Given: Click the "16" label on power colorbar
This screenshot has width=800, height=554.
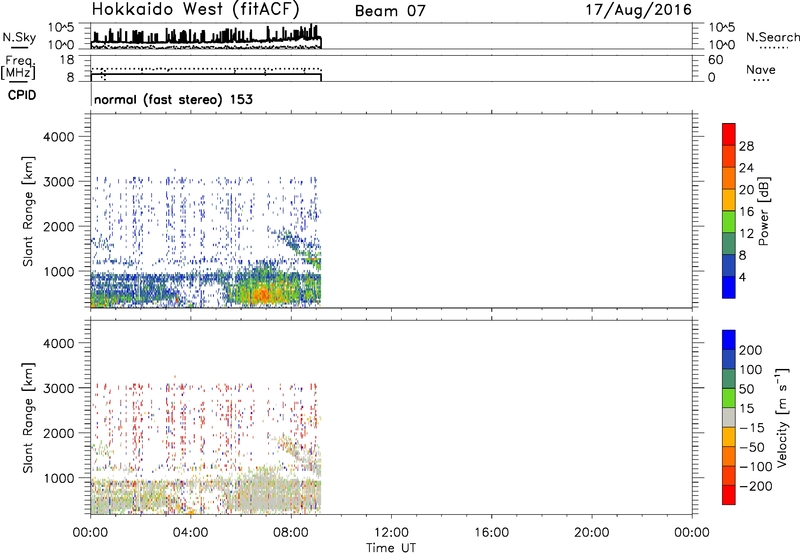Looking at the screenshot, I should tap(746, 212).
